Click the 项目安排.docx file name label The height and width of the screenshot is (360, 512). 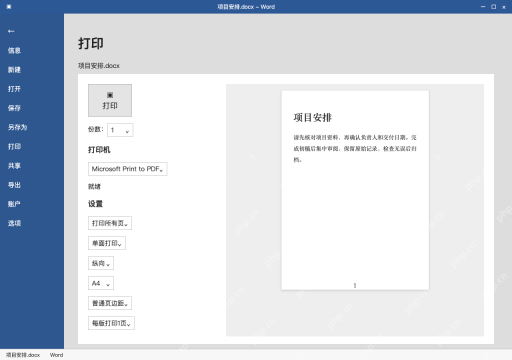[x=99, y=66]
